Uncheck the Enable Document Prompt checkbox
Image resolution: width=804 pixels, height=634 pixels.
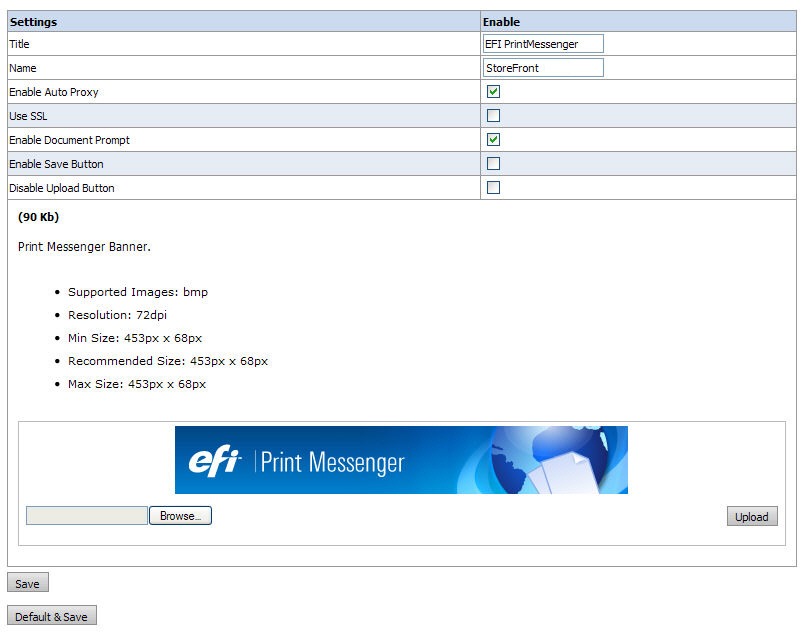point(493,140)
